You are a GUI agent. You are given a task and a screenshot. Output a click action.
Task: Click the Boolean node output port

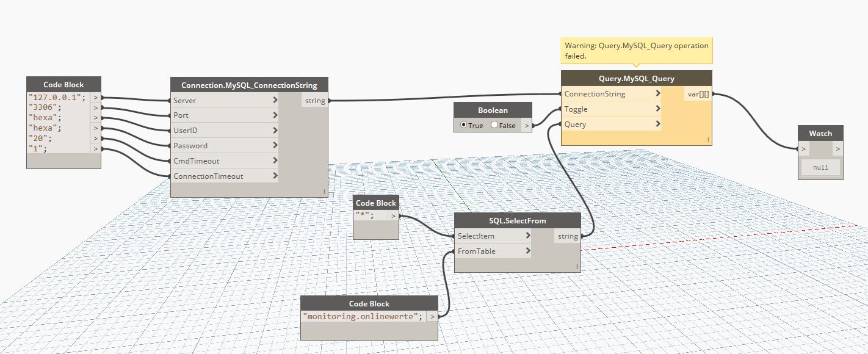[527, 126]
